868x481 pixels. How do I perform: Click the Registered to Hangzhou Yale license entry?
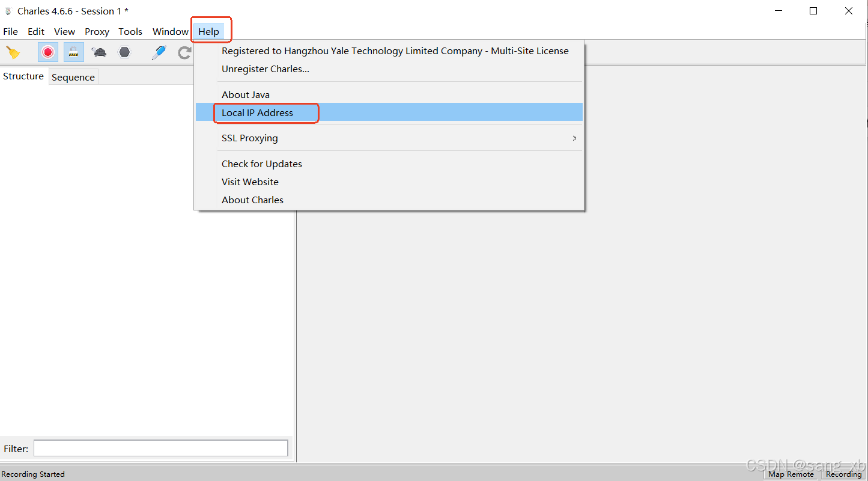pyautogui.click(x=389, y=51)
